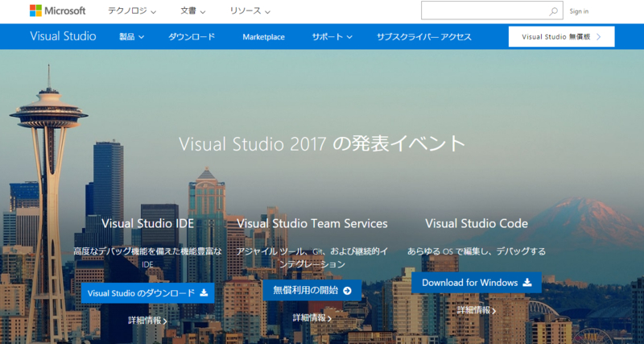The image size is (644, 344).
Task: Expand the 文書 dropdown menu
Action: tap(193, 11)
